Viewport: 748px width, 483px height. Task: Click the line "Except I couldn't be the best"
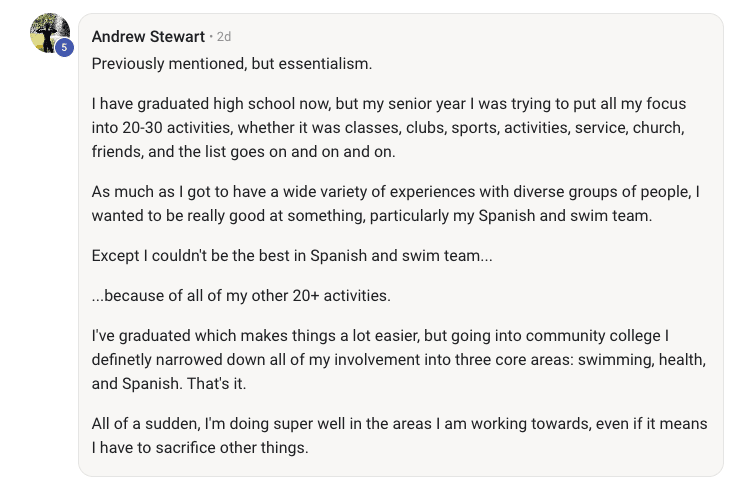(x=292, y=255)
